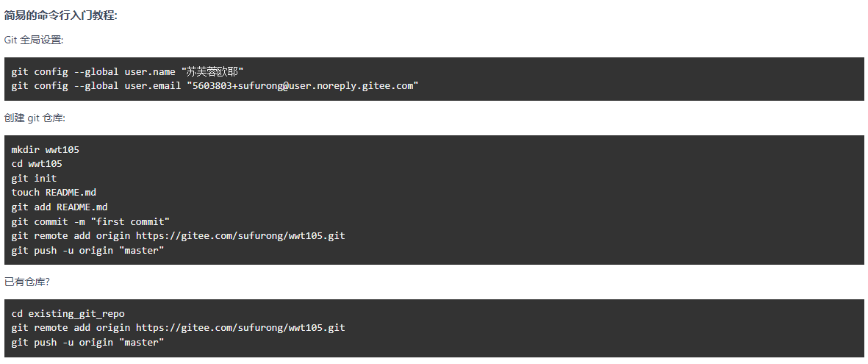Click the 创建 git 仓库 label
The width and height of the screenshot is (868, 364).
pos(35,118)
